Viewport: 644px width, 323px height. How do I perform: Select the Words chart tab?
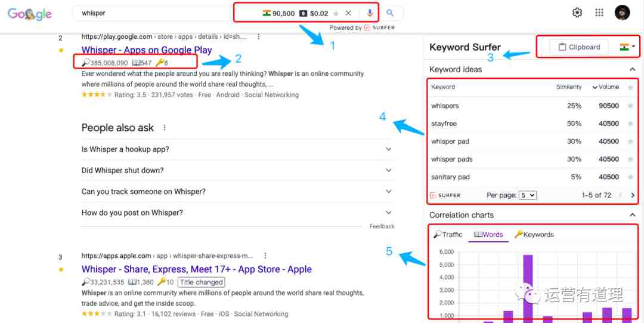pos(488,235)
